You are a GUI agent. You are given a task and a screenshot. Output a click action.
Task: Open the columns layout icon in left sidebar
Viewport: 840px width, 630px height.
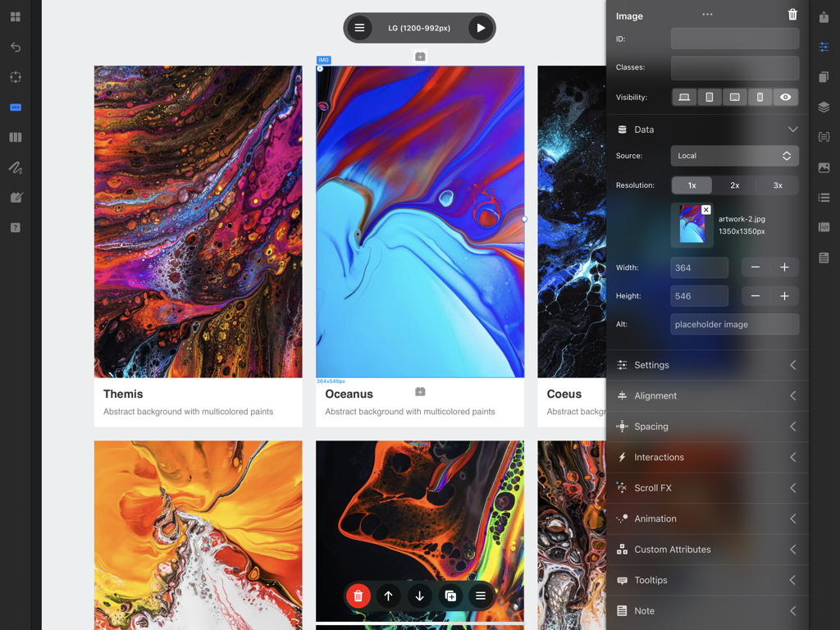15,137
